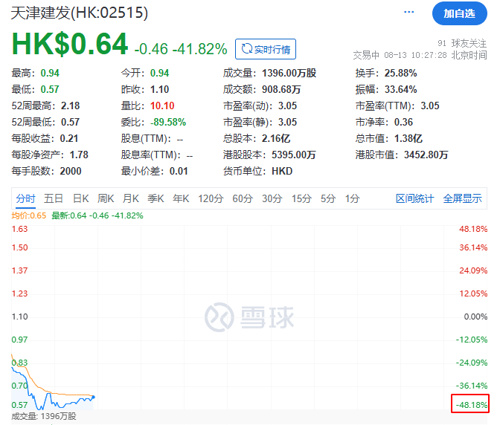Click the 成交量 value 1396.00万股
This screenshot has width=500, height=425.
click(x=289, y=73)
